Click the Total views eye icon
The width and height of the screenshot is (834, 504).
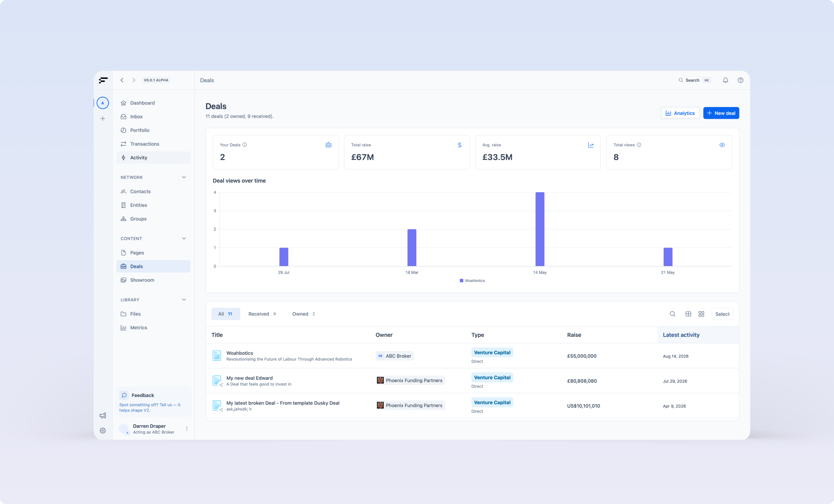pyautogui.click(x=722, y=145)
